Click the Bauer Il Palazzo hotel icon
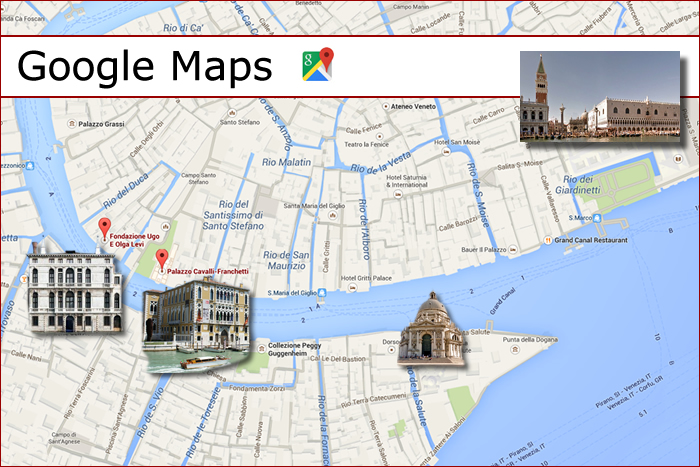 coord(513,250)
